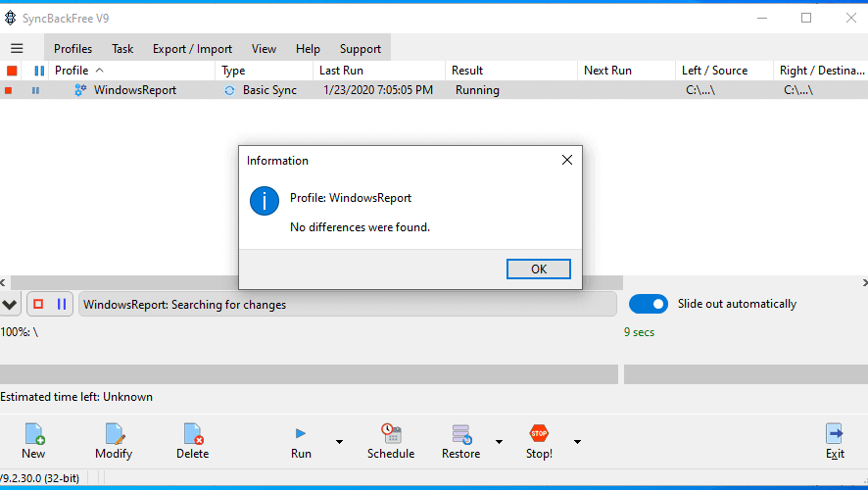Click the Type column header
This screenshot has width=868, height=490.
[265, 71]
